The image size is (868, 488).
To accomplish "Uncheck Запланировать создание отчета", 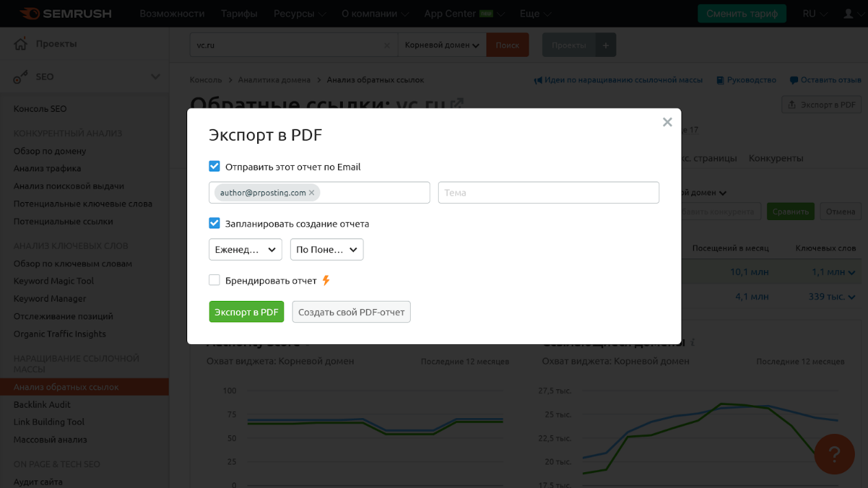I will [x=215, y=223].
